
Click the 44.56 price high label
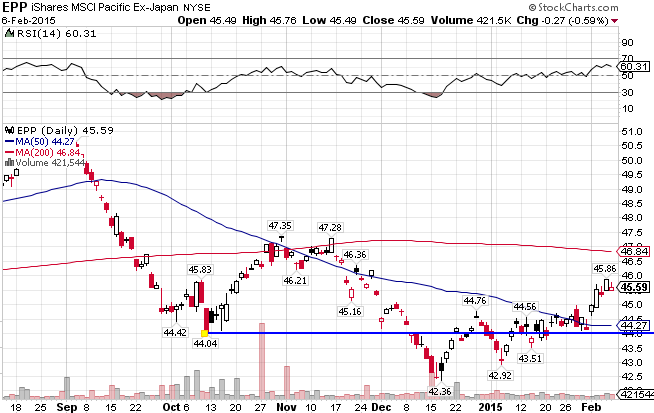pyautogui.click(x=525, y=307)
